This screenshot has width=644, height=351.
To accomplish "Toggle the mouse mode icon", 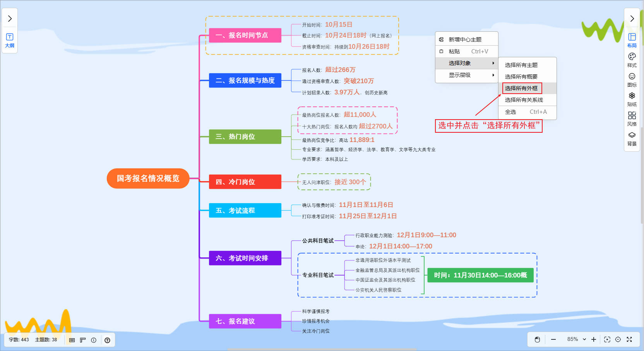I will (537, 339).
